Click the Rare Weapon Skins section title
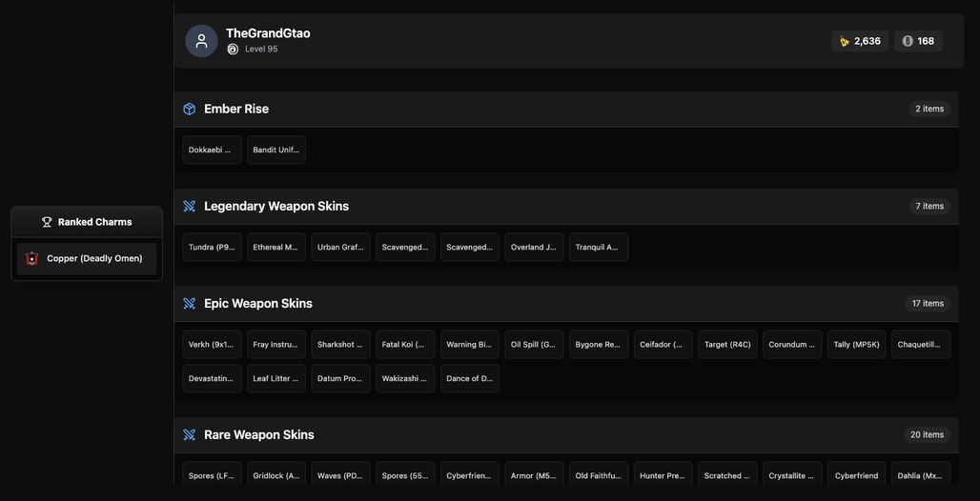Screen dimensions: 980x501 tap(258, 434)
